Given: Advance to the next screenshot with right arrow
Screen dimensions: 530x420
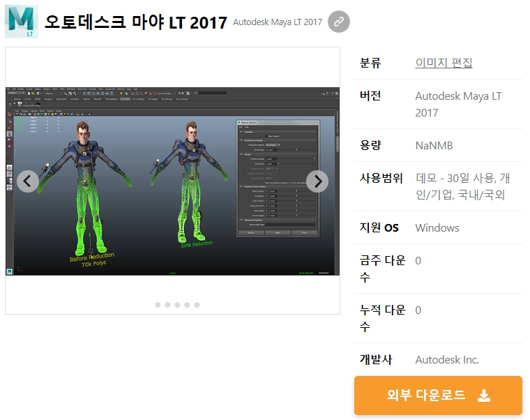Looking at the screenshot, I should tap(317, 181).
